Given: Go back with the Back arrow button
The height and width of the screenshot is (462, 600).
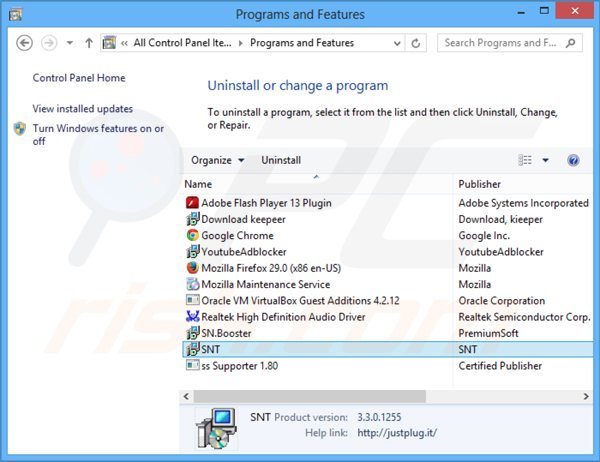Looking at the screenshot, I should pos(24,43).
